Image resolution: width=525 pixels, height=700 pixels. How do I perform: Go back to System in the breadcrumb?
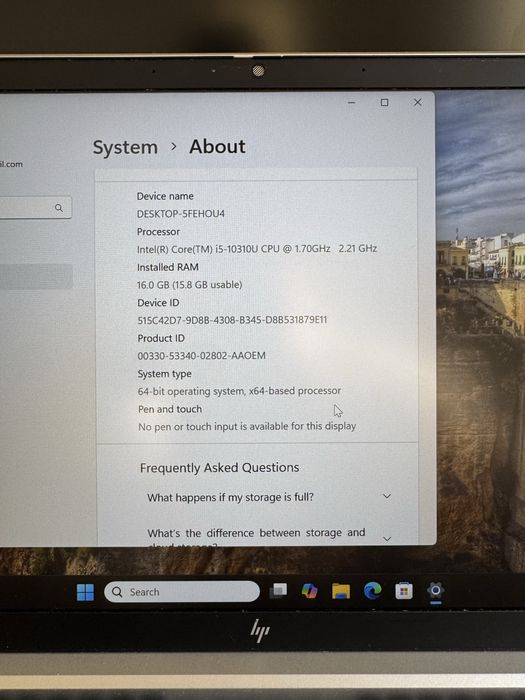(125, 148)
